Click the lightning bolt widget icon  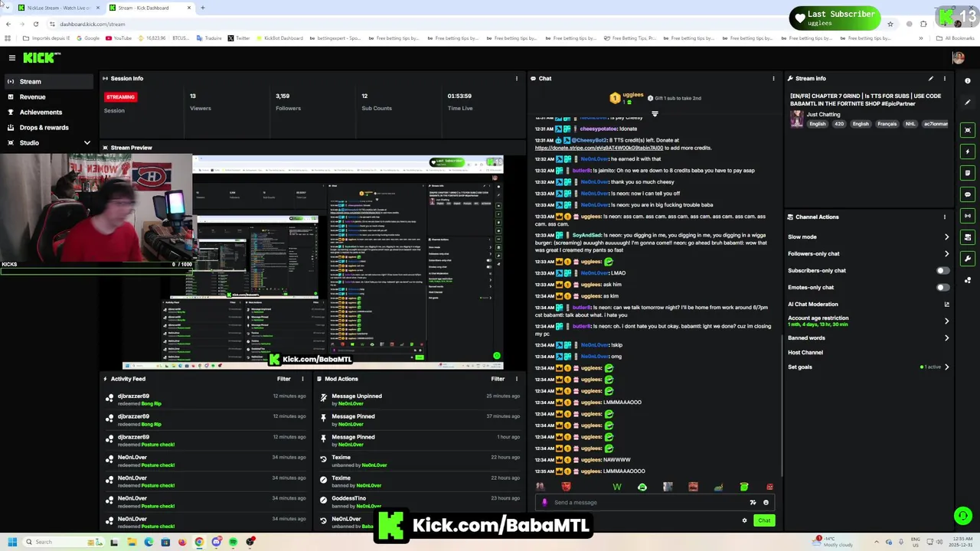coord(968,152)
